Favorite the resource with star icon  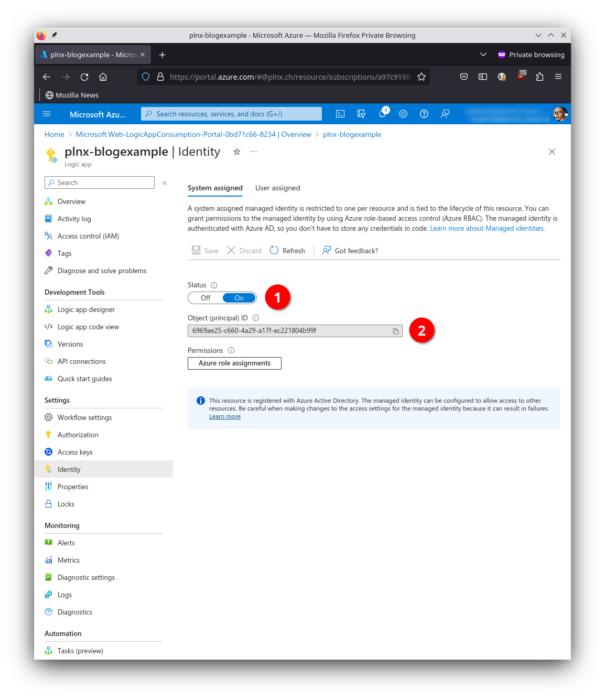[x=237, y=152]
